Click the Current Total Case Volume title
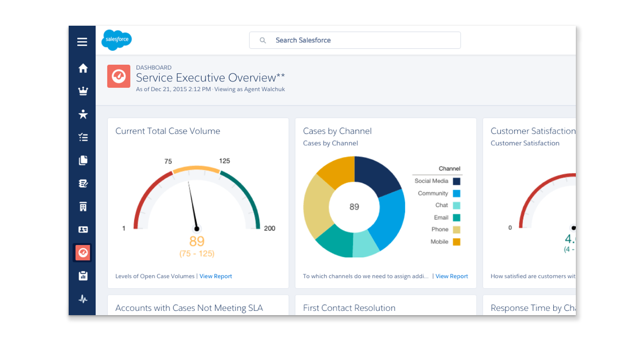The width and height of the screenshot is (644, 343). [167, 131]
